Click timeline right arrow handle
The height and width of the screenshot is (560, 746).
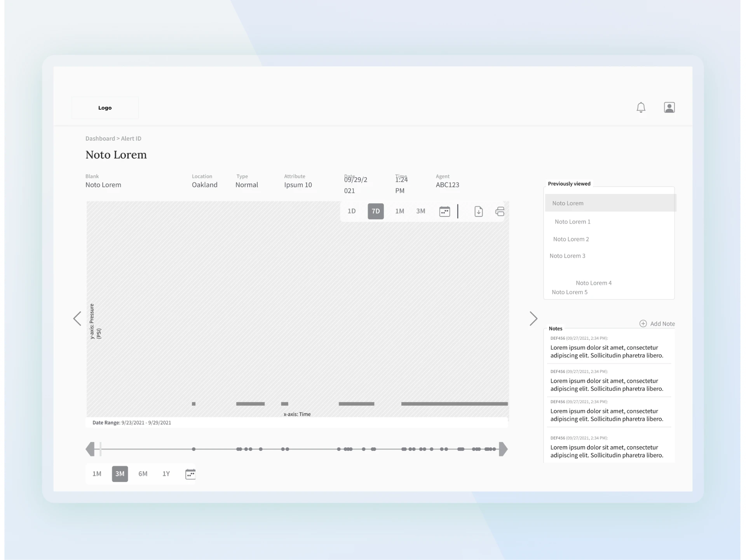[x=503, y=449]
